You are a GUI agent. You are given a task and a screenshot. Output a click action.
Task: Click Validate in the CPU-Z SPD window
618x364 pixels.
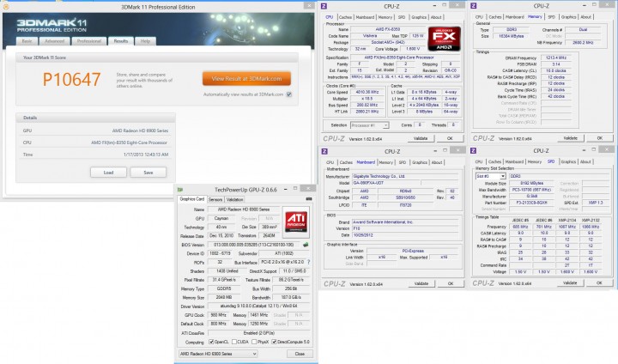(x=570, y=282)
